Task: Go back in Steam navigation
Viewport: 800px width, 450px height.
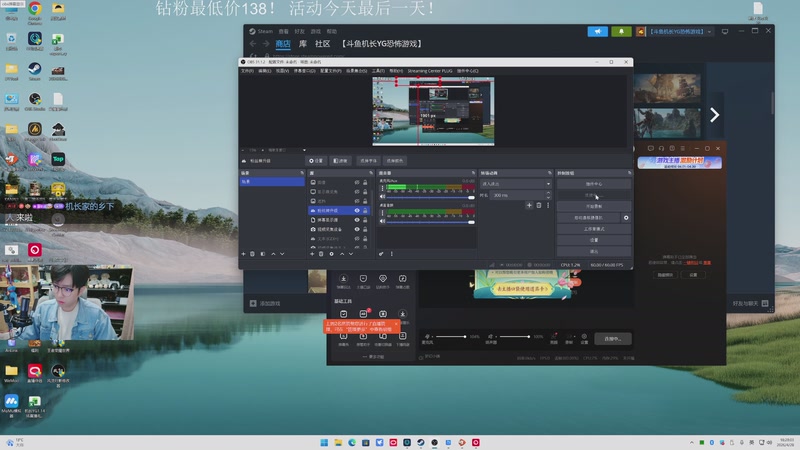Action: point(253,44)
